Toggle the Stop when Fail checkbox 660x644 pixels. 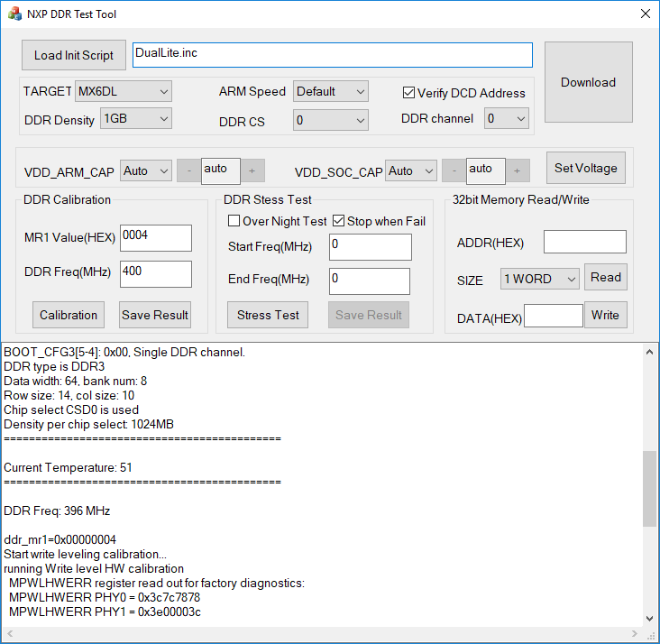coord(380,221)
